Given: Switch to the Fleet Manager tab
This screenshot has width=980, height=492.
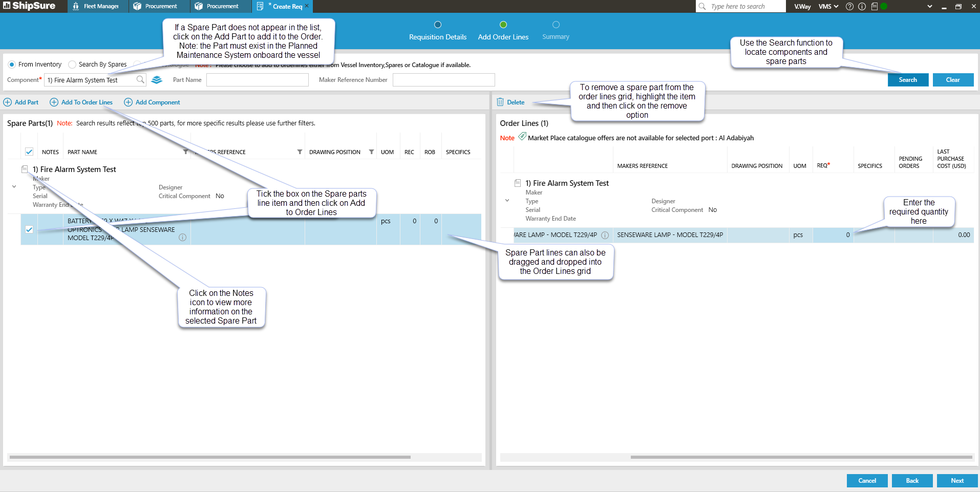Looking at the screenshot, I should click(x=96, y=7).
